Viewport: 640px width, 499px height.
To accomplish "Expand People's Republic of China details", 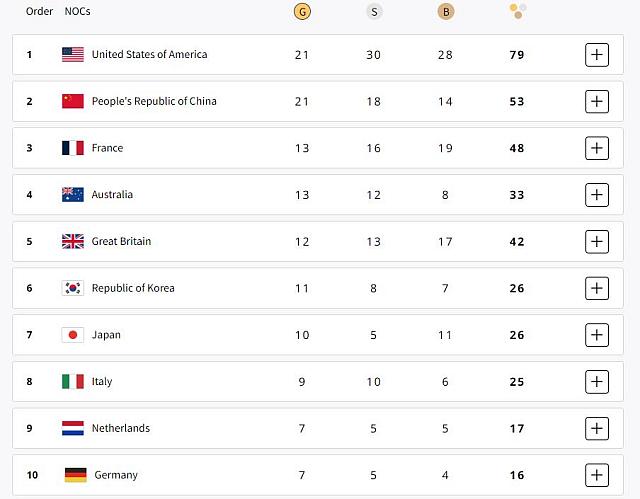I will point(596,101).
